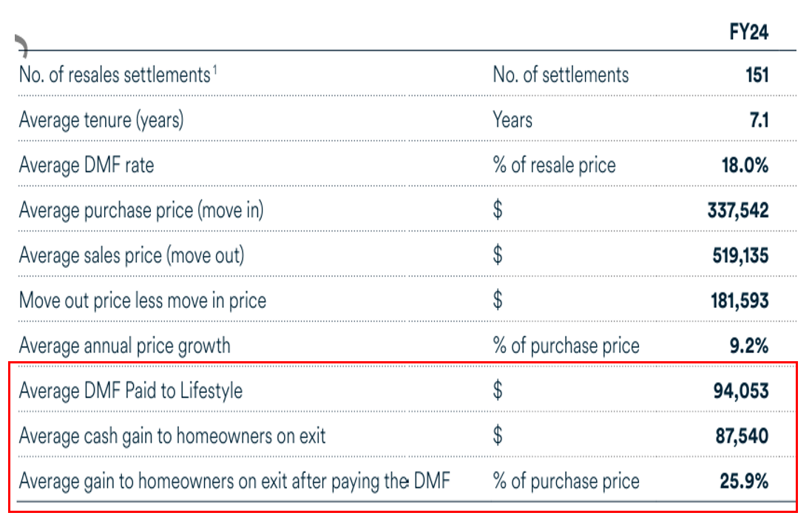Select the 'Average tenure (years)' label
The image size is (812, 527).
coord(101,120)
